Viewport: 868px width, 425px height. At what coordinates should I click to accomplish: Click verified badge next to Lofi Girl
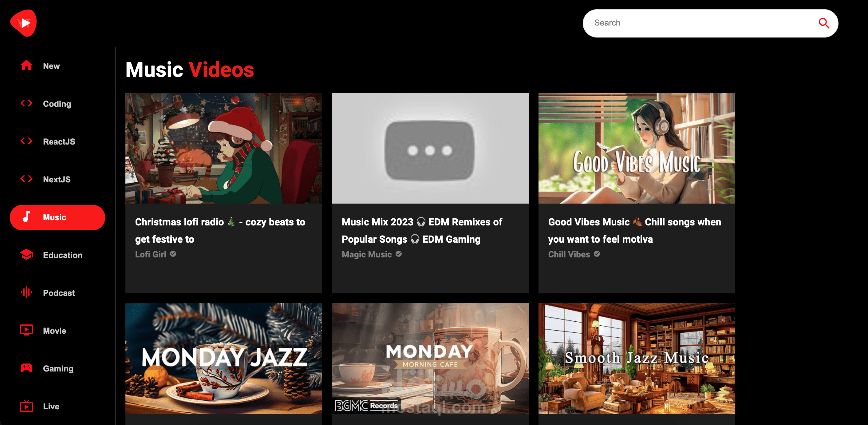click(173, 254)
